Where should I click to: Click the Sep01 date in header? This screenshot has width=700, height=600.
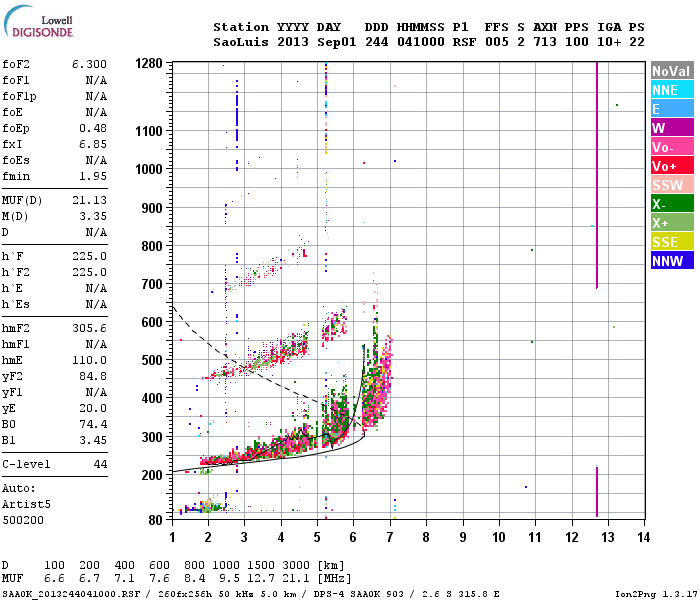pos(337,42)
